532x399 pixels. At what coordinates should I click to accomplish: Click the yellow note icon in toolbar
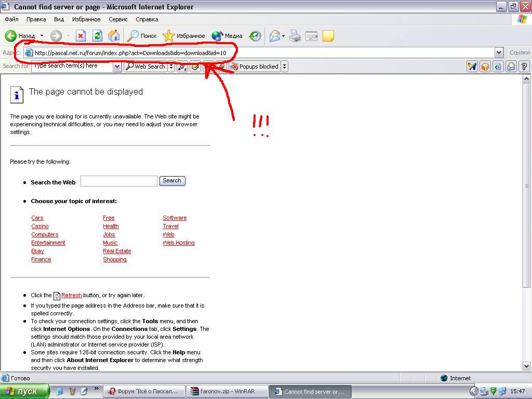328,36
